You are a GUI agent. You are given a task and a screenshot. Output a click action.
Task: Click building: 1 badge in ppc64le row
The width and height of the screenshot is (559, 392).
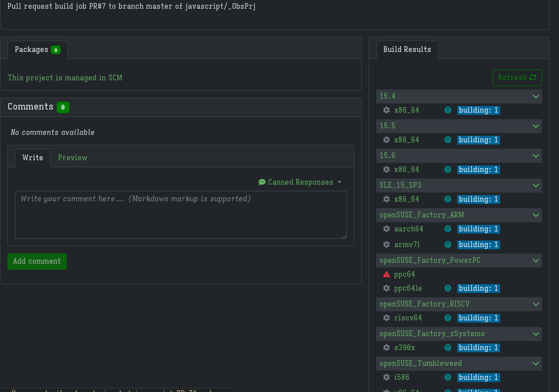[478, 289]
